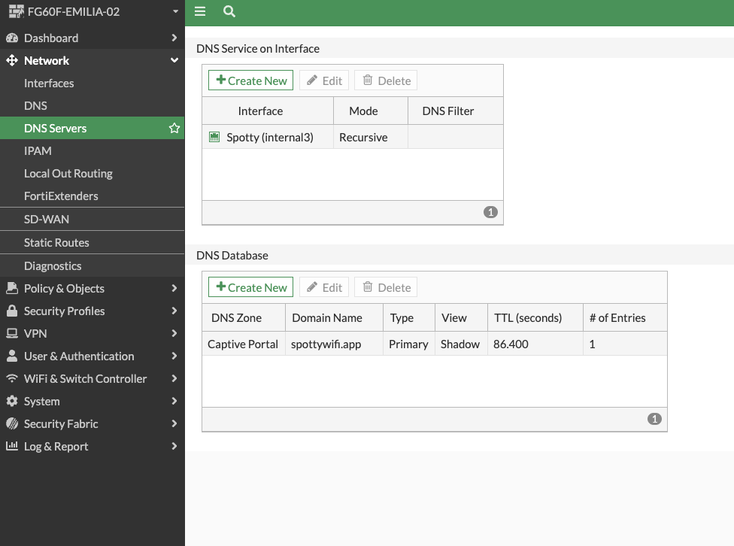734x546 pixels.
Task: Open the DNS menu item
Action: point(92,105)
